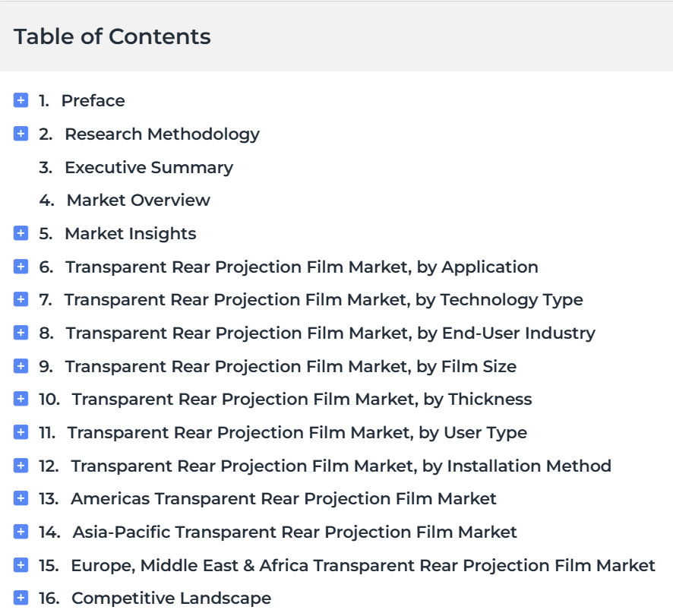Expand the Preface section plus icon
673x616 pixels.
click(x=21, y=100)
